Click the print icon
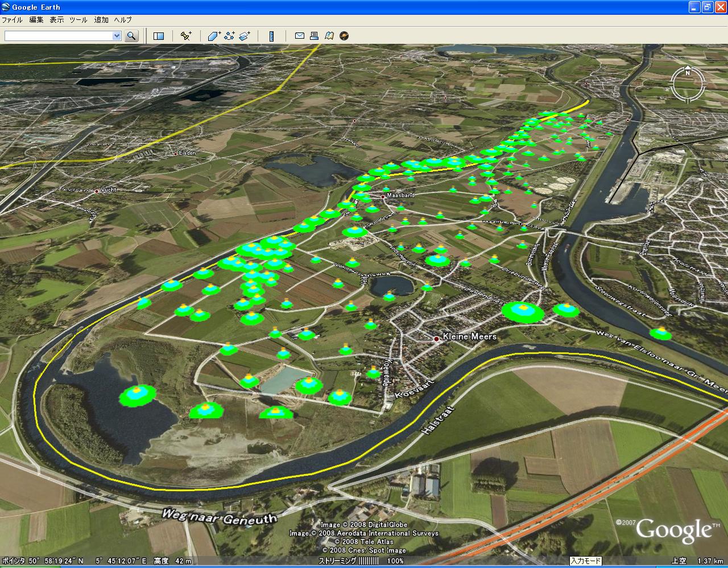728x568 pixels. click(314, 36)
